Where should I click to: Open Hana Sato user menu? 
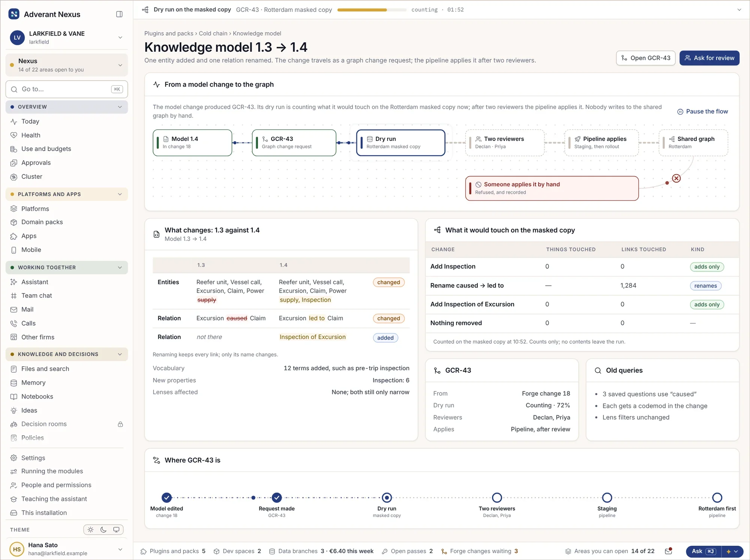[67, 549]
